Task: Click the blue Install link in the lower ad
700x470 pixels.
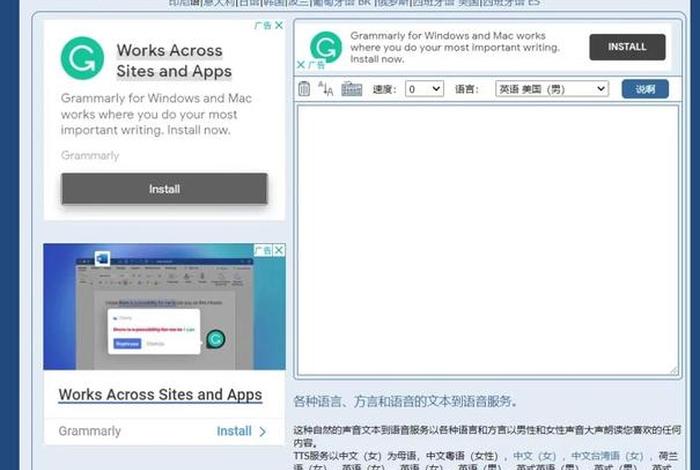Action: [234, 431]
